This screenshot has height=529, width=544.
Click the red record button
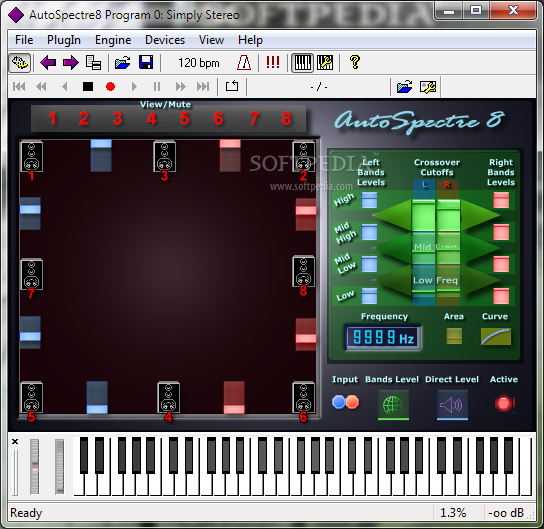[x=110, y=86]
